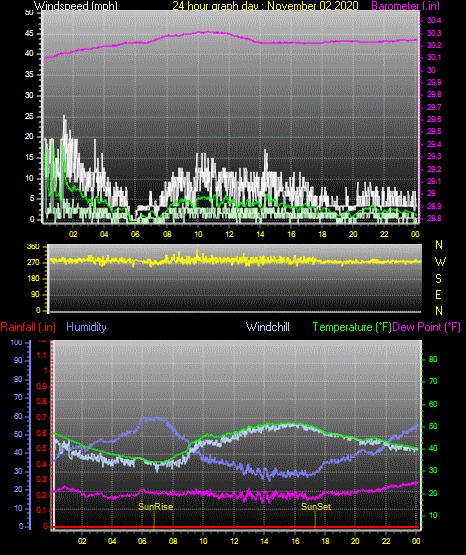The image size is (466, 555).
Task: Click the blue "80" humidity axis value
Action: click(18, 379)
